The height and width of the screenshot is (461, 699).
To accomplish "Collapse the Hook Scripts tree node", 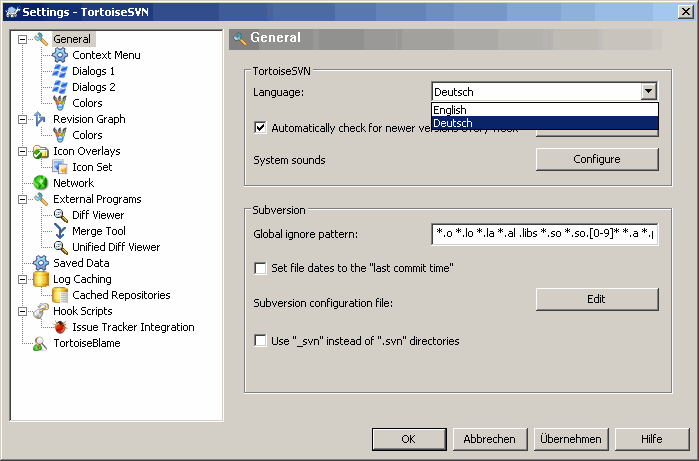I will click(22, 312).
